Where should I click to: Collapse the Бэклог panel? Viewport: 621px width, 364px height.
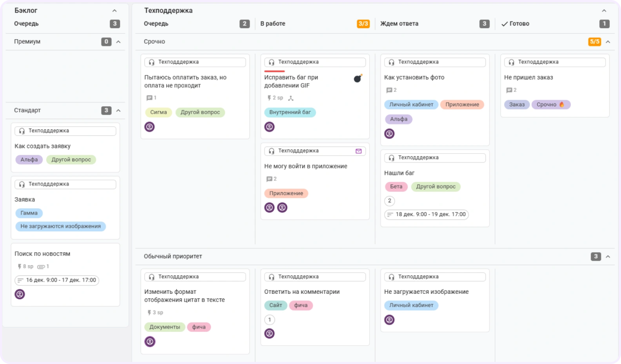pyautogui.click(x=115, y=11)
